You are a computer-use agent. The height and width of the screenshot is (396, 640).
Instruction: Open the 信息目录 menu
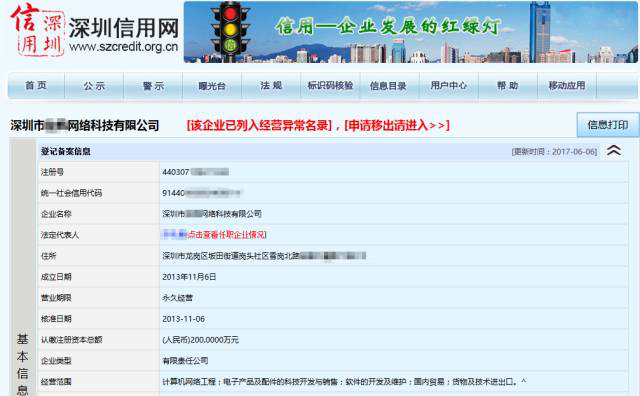pyautogui.click(x=388, y=85)
